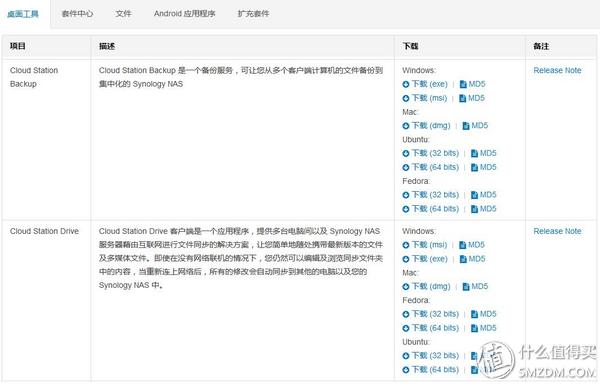The height and width of the screenshot is (384, 600).
Task: Open Release Note for Cloud Station Backup
Action: click(558, 71)
